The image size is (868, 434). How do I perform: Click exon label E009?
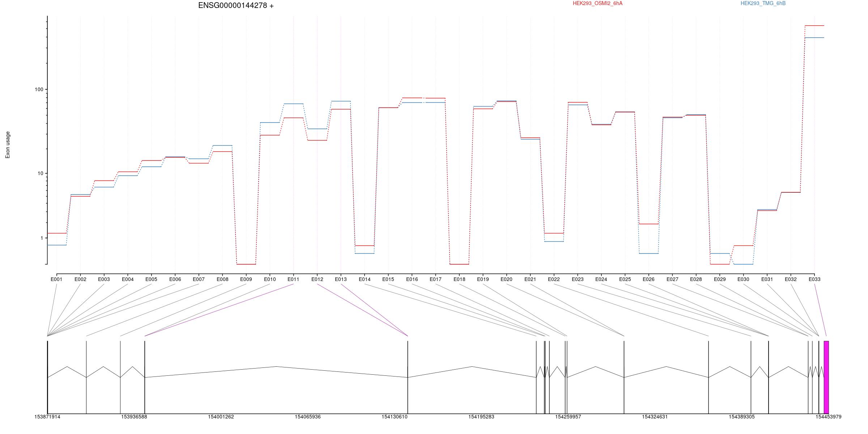[246, 279]
